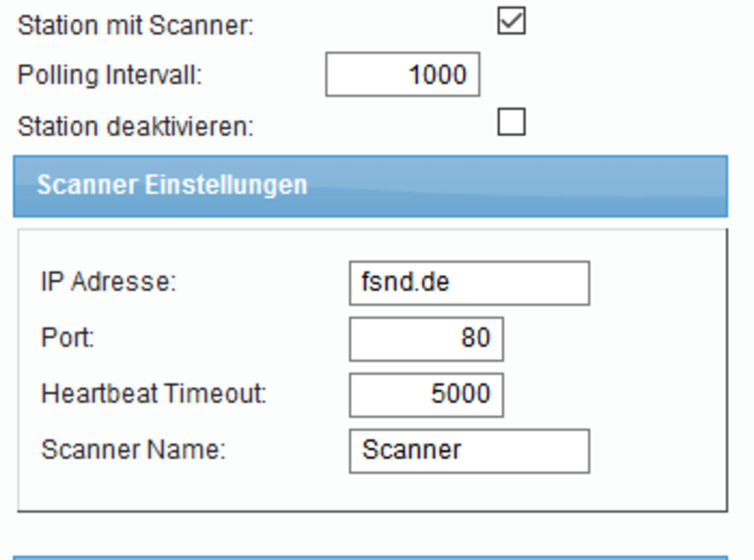Enable the Station deaktivieren checkbox
Image resolution: width=754 pixels, height=560 pixels.
tap(511, 122)
